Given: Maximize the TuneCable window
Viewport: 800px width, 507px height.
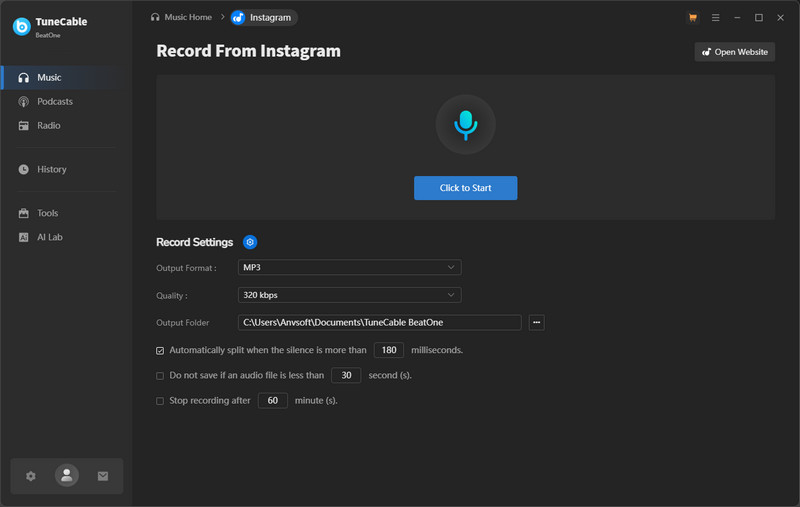Looking at the screenshot, I should coord(759,18).
